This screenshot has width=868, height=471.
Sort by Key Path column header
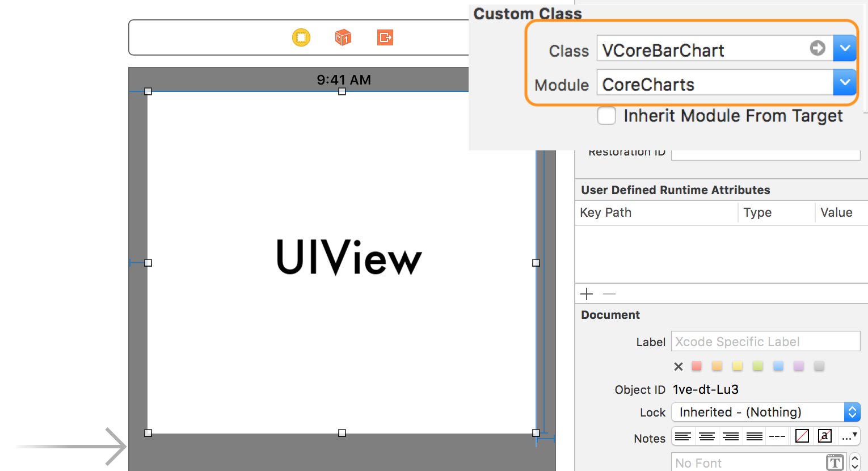tap(605, 212)
